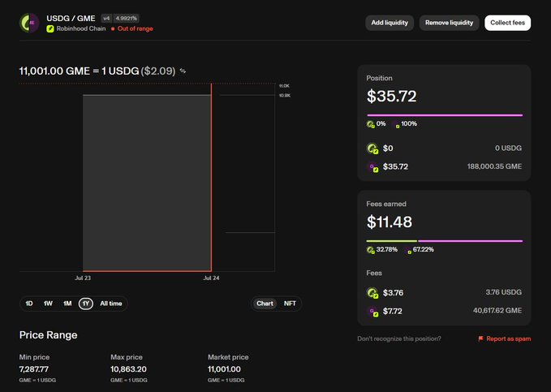Switch to NFT view

click(x=290, y=304)
